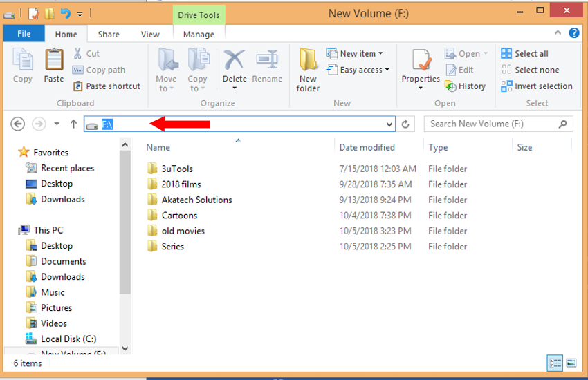Viewport: 588px width, 380px height.
Task: Open the address bar history dropdown
Action: [x=389, y=124]
